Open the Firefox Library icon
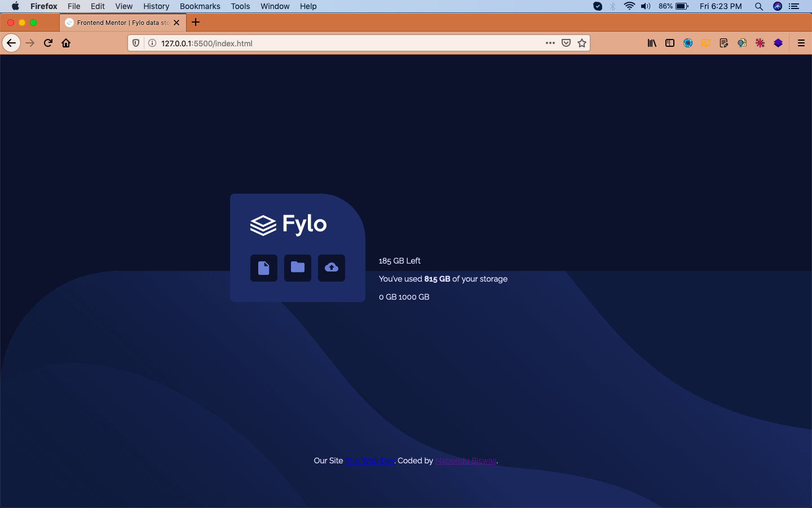The height and width of the screenshot is (508, 812). point(652,43)
